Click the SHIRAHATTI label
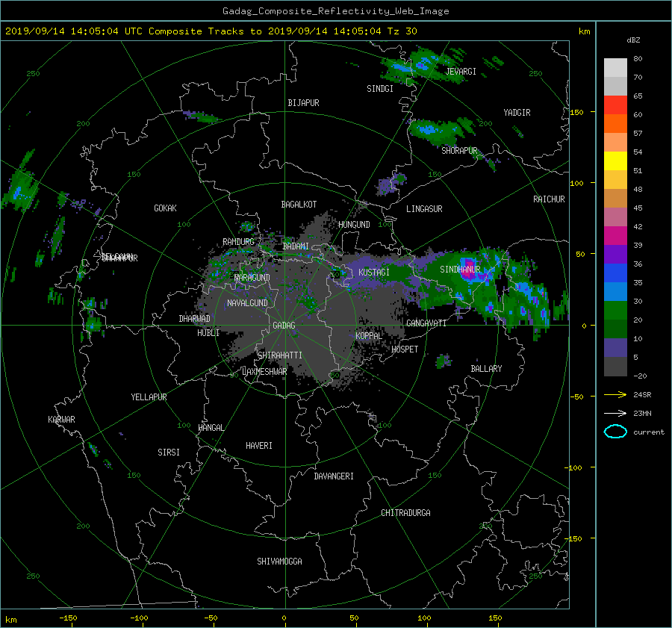The image size is (672, 628). point(280,355)
